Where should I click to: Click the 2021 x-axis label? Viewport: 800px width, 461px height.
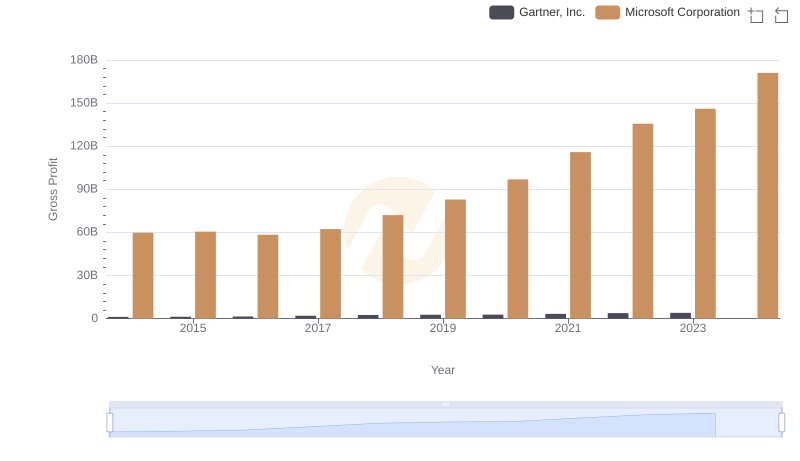click(x=568, y=328)
